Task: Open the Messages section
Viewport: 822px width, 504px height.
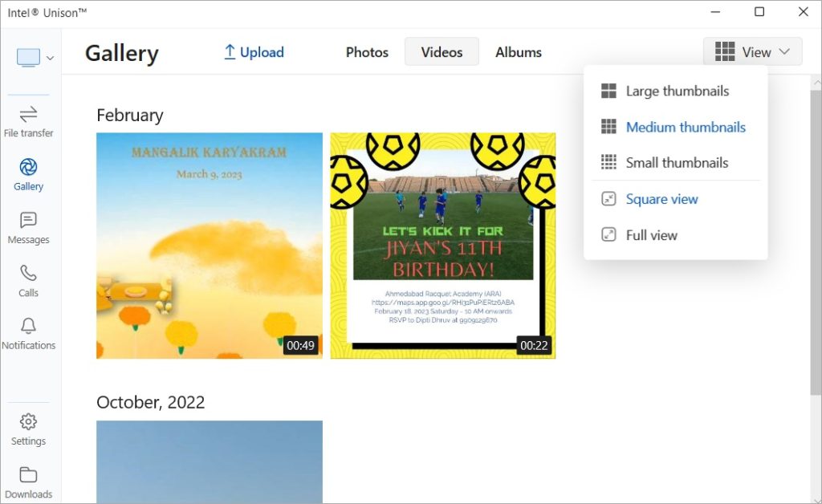Action: [28, 229]
